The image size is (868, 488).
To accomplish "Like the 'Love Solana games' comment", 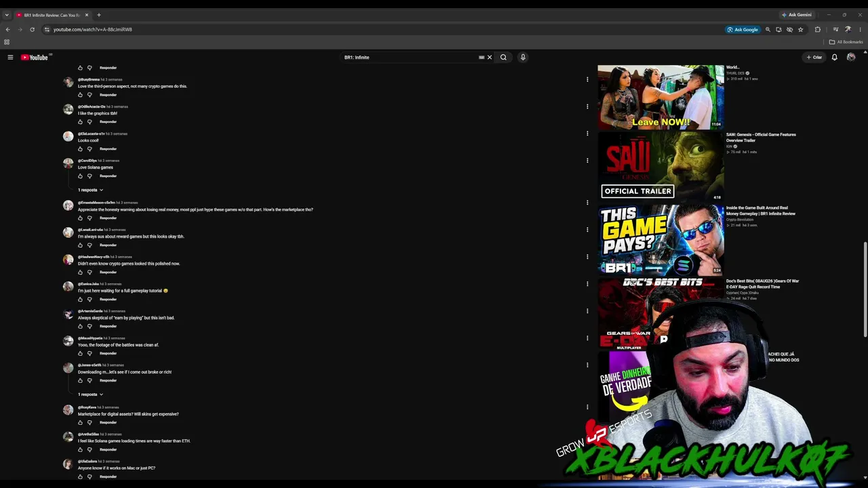I will tap(80, 176).
